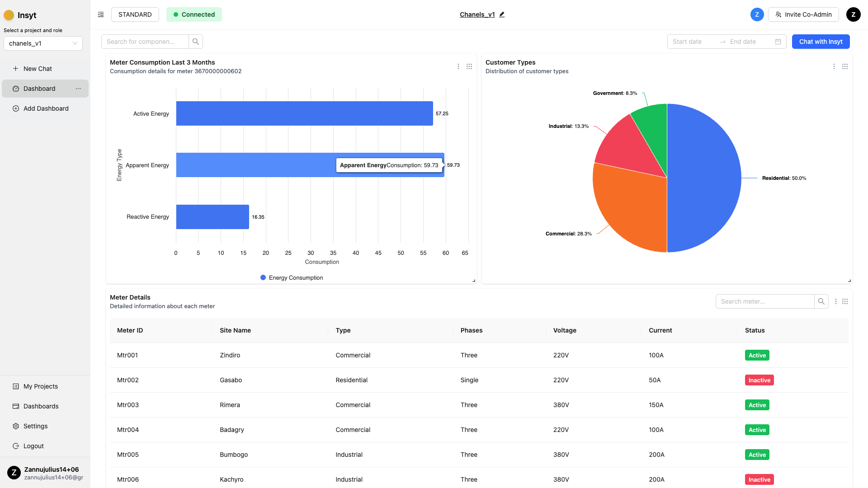Click the search magnifier in the component search bar
868x488 pixels.
tap(195, 41)
